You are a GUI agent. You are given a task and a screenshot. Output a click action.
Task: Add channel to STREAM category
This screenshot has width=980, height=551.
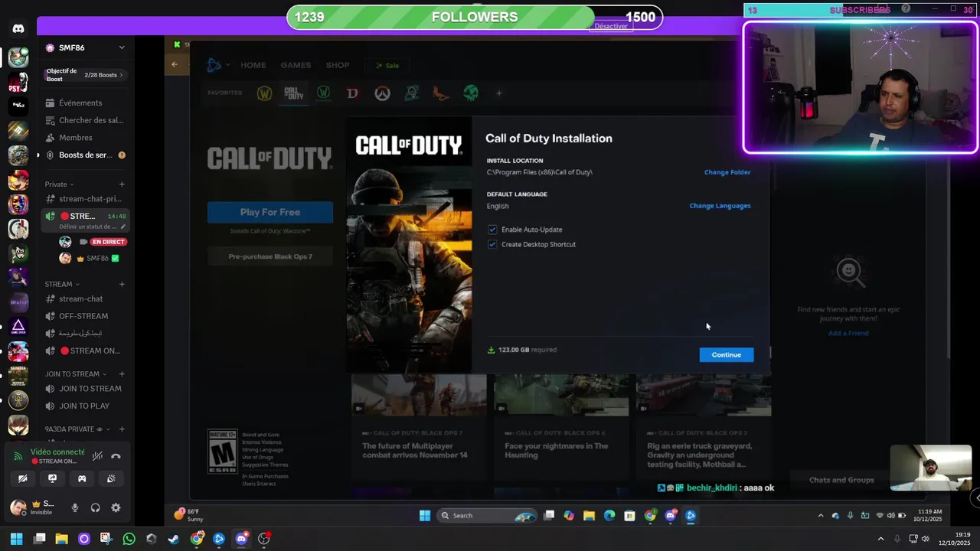point(122,284)
